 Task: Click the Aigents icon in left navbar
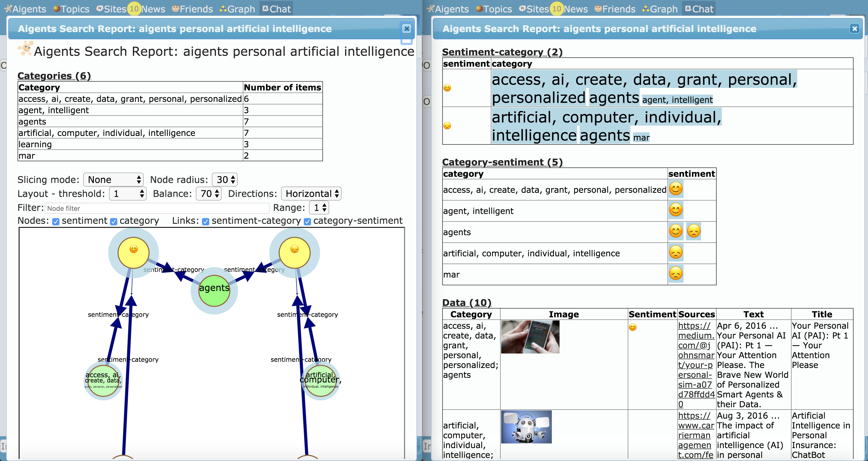coord(8,9)
